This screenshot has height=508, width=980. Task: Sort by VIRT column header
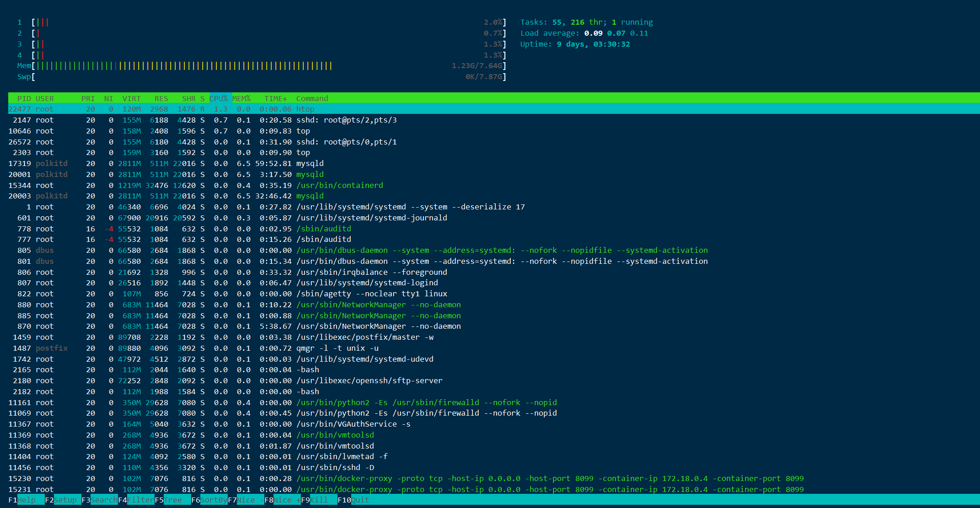point(132,98)
